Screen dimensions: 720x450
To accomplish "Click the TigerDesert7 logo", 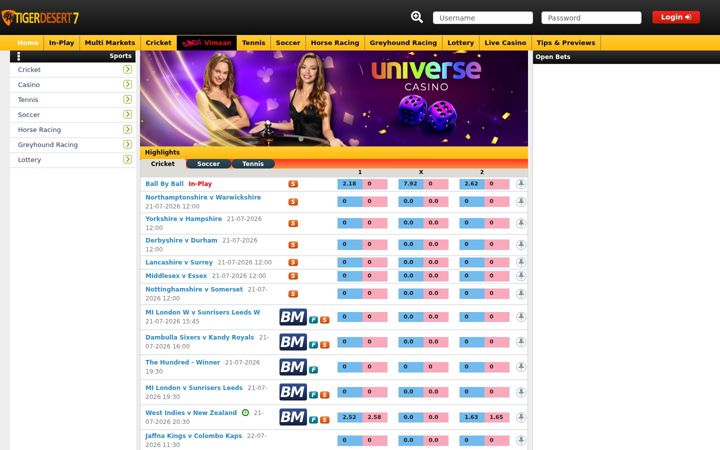I will (x=40, y=18).
